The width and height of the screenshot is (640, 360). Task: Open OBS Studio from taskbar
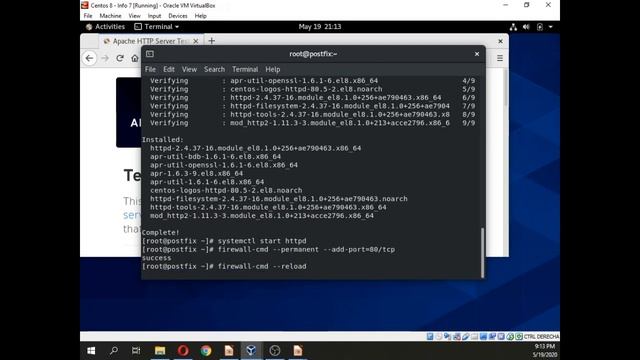tap(275, 351)
